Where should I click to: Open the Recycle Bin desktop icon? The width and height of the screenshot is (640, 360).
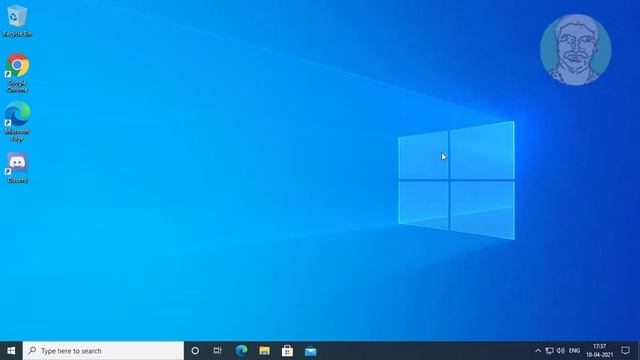pos(17,21)
